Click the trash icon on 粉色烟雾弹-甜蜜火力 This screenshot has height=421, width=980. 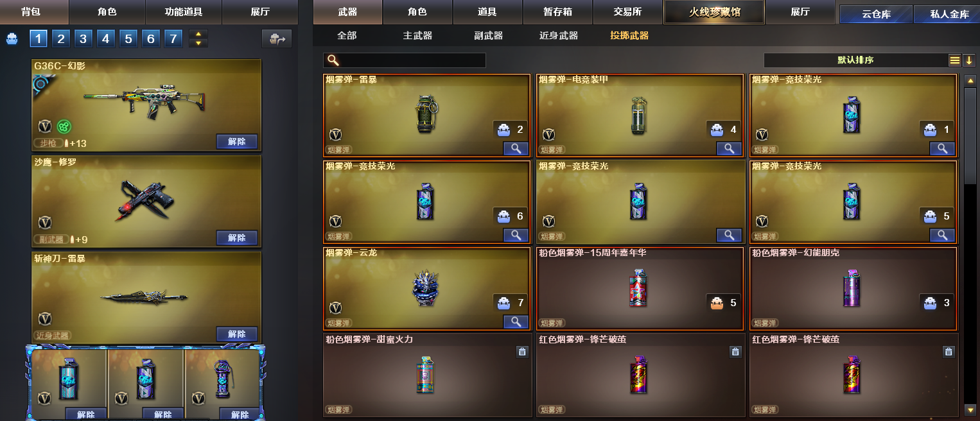[x=522, y=352]
